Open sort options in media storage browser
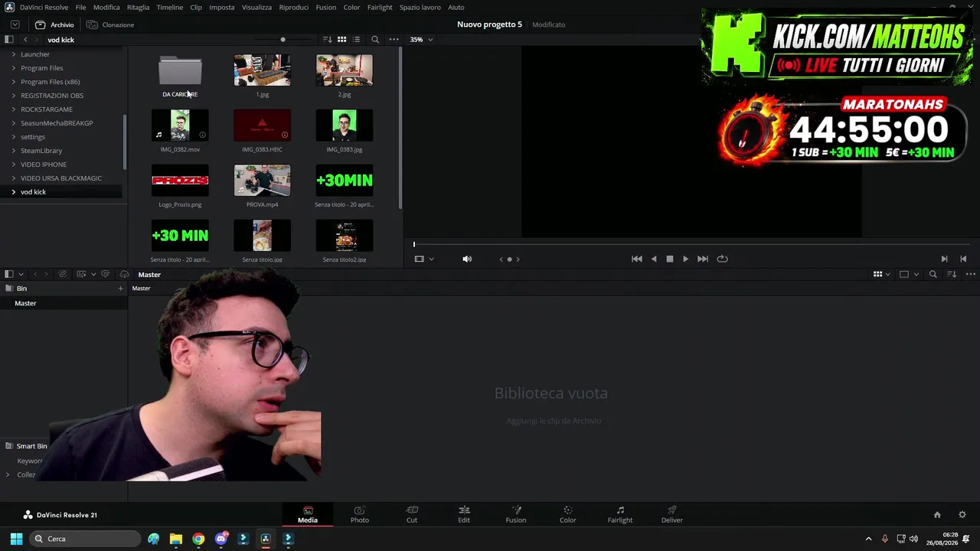Image resolution: width=980 pixels, height=551 pixels. click(x=328, y=39)
